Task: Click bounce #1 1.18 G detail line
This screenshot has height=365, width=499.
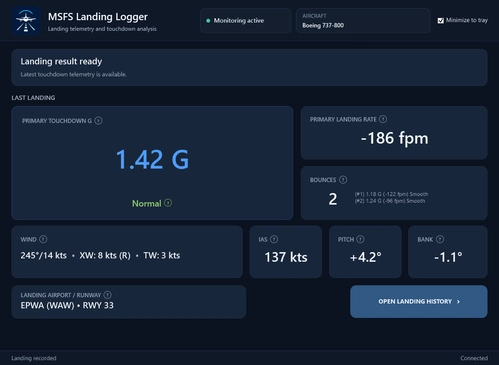Action: tap(391, 194)
